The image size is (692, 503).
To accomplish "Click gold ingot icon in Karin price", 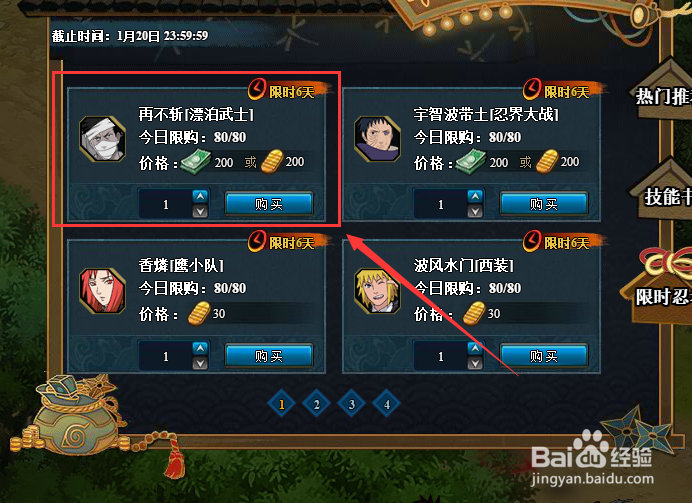I will pos(199,314).
